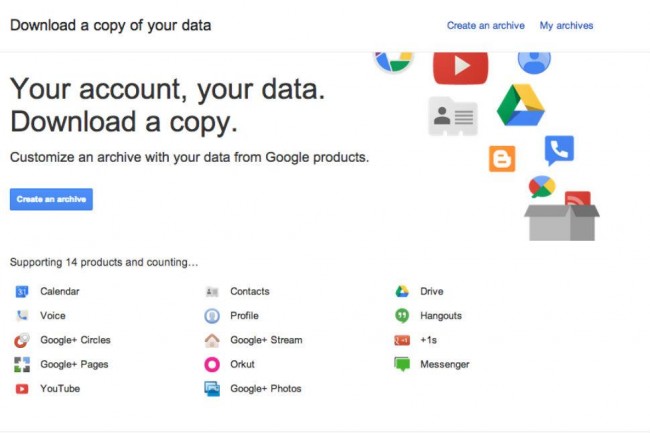Click the +1s red icon

click(x=401, y=340)
